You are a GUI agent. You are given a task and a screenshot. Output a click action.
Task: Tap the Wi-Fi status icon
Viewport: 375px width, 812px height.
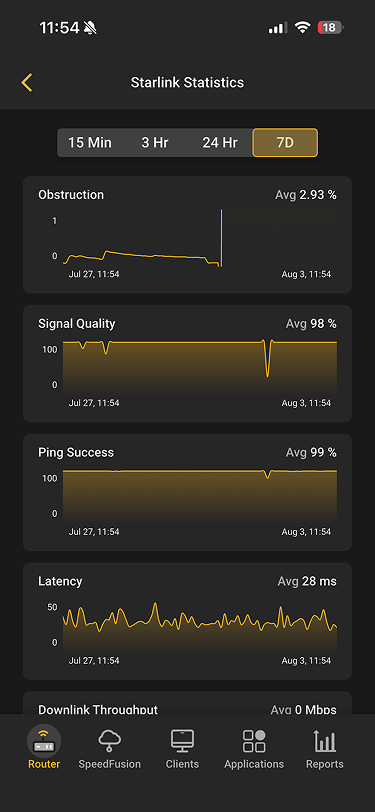(302, 27)
